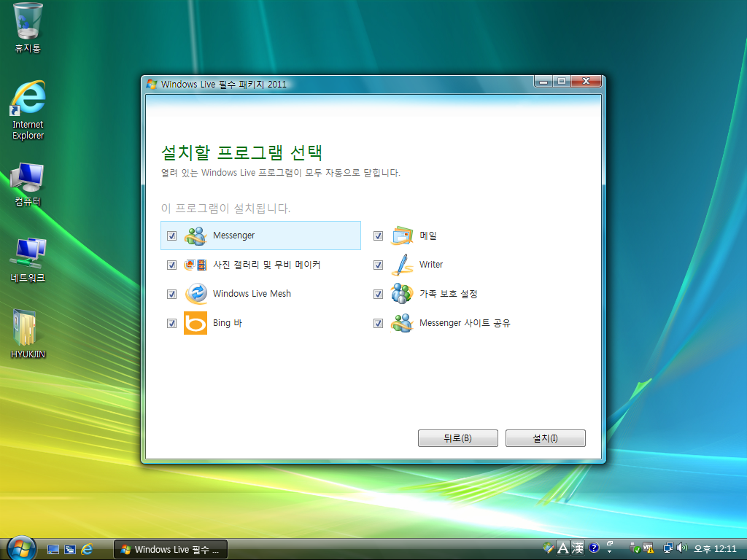This screenshot has height=560, width=747.
Task: Click the IME pad globe-pencil tray icon
Action: pyautogui.click(x=549, y=548)
